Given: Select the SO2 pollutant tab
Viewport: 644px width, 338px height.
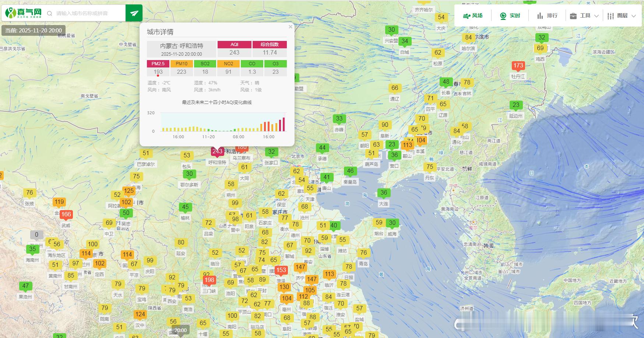Looking at the screenshot, I should (x=205, y=64).
